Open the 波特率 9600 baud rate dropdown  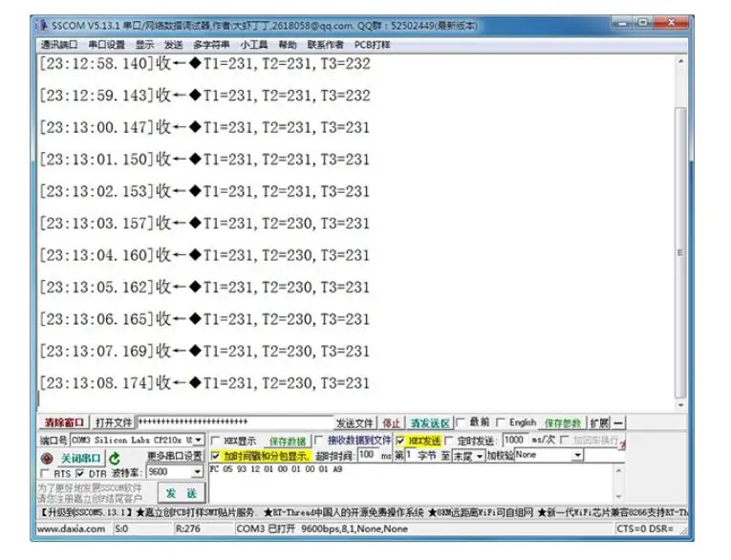[197, 472]
